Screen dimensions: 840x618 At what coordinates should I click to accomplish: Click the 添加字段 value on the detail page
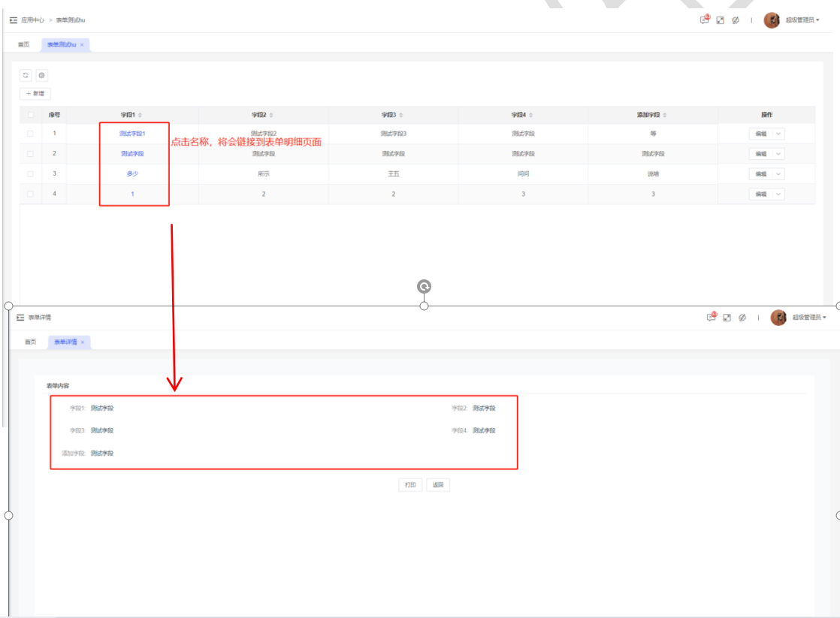[102, 454]
